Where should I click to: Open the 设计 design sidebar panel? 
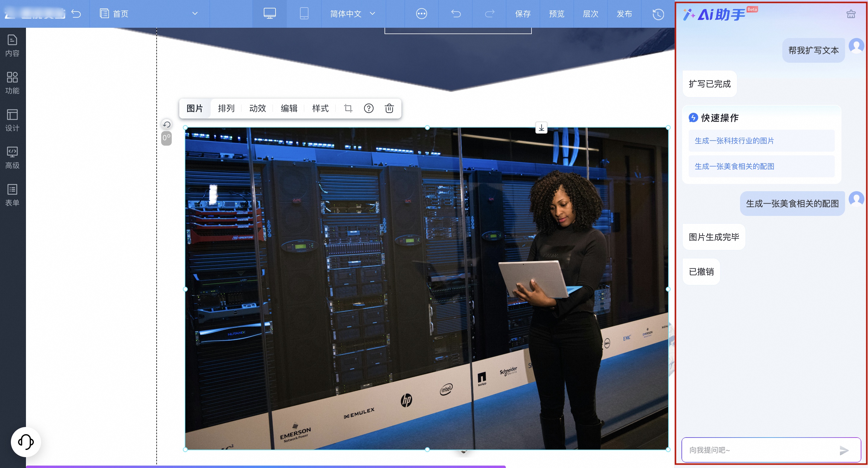[12, 120]
